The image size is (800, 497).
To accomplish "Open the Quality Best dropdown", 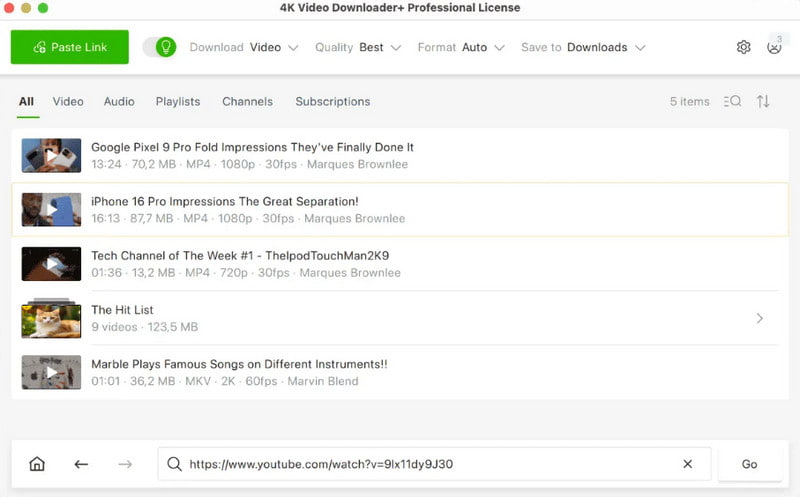I will (358, 47).
